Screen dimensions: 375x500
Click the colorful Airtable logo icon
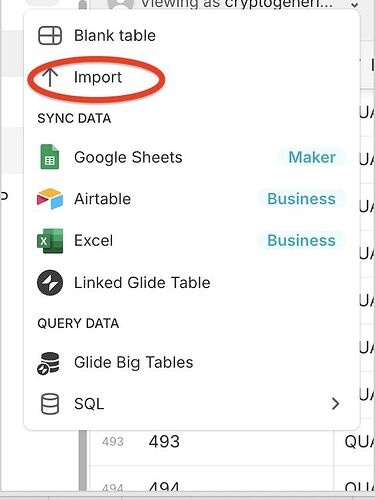pyautogui.click(x=50, y=199)
